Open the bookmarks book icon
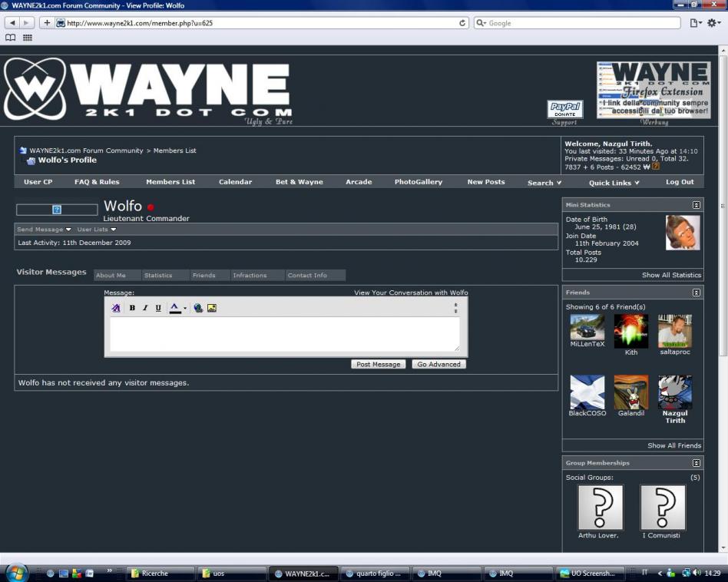This screenshot has height=582, width=728. [x=10, y=38]
